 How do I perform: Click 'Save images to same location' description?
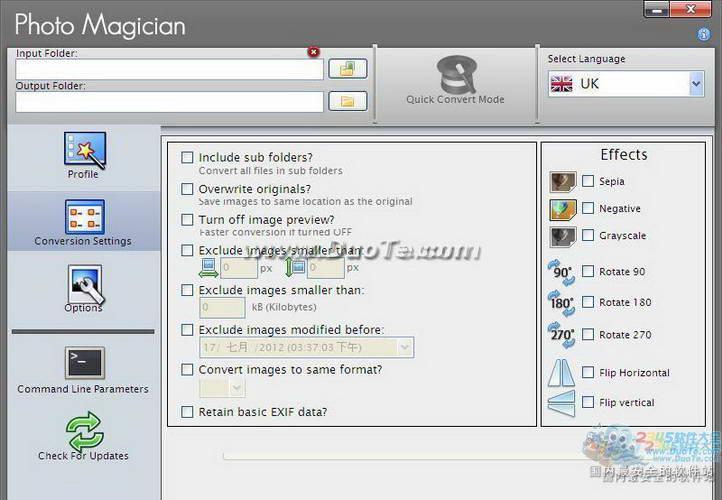[305, 202]
